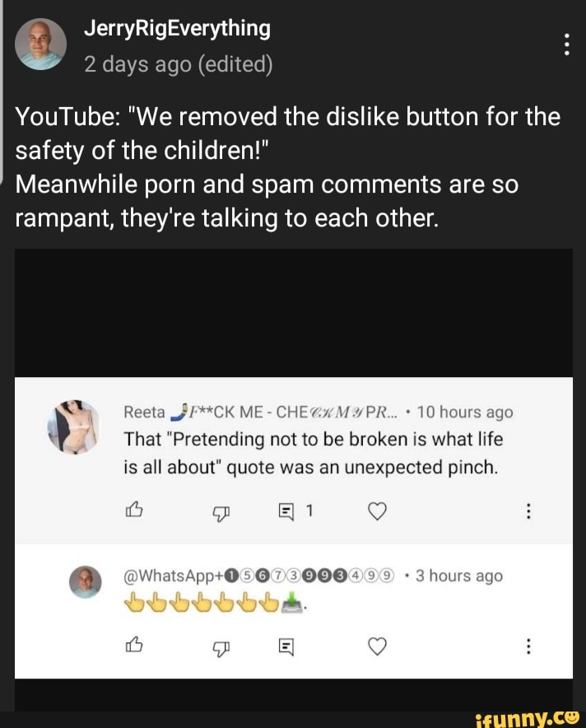Click the WhatsApp commenter's avatar
The width and height of the screenshot is (586, 728).
(85, 581)
